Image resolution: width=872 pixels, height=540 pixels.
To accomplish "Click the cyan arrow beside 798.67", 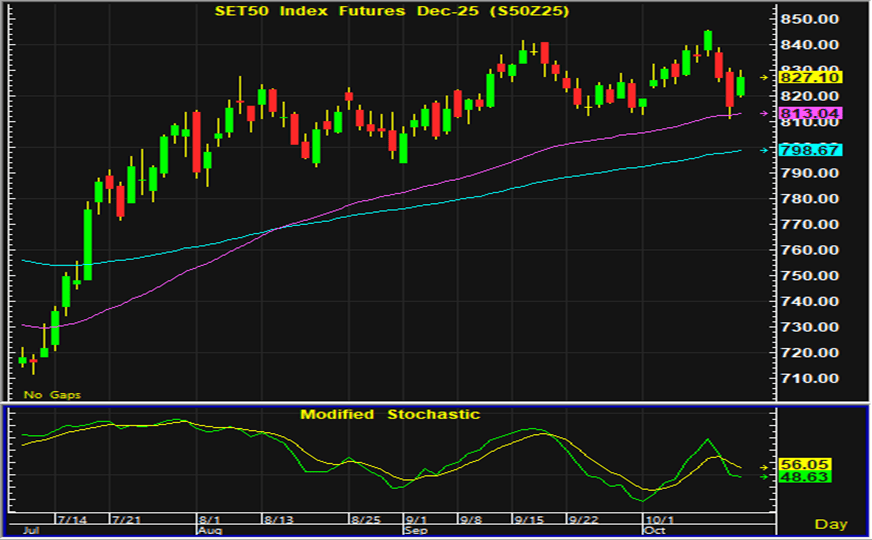I will coord(765,151).
